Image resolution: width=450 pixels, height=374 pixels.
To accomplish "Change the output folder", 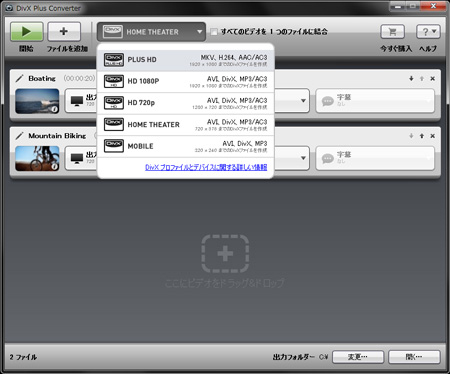I will click(x=358, y=357).
